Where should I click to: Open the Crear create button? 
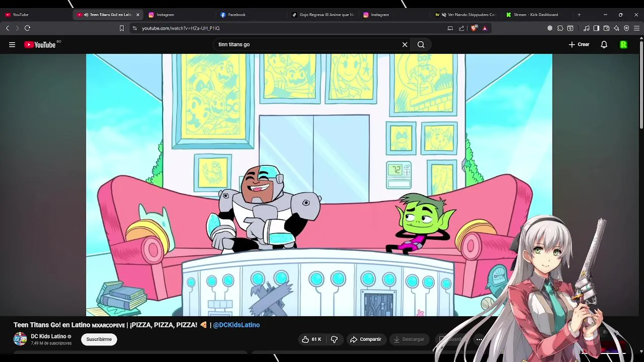(579, 45)
